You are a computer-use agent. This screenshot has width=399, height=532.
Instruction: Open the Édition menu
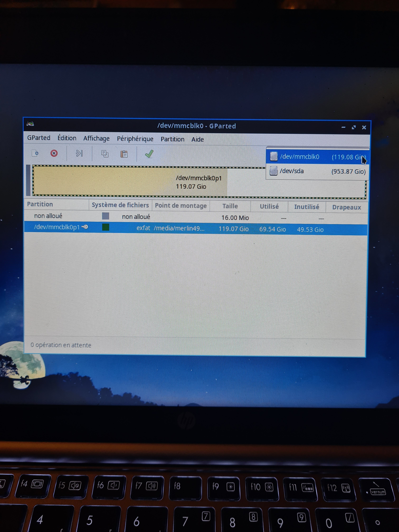tap(67, 138)
